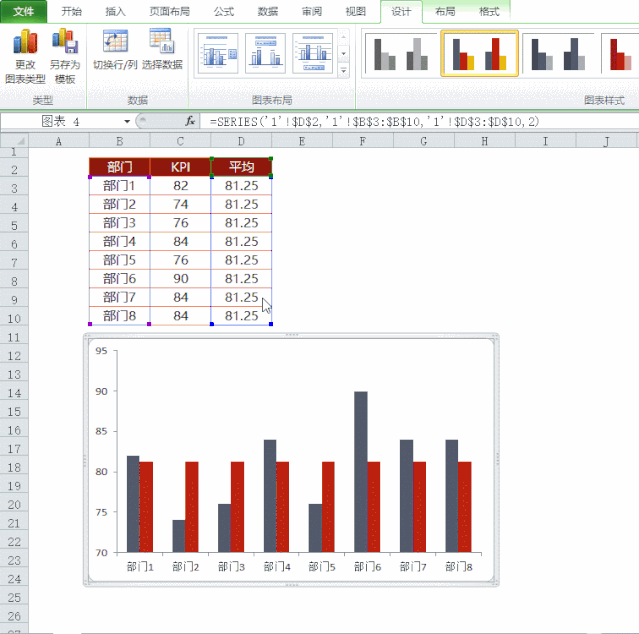Select row 2 header
Viewport: 639px width, 634px height.
[14, 169]
